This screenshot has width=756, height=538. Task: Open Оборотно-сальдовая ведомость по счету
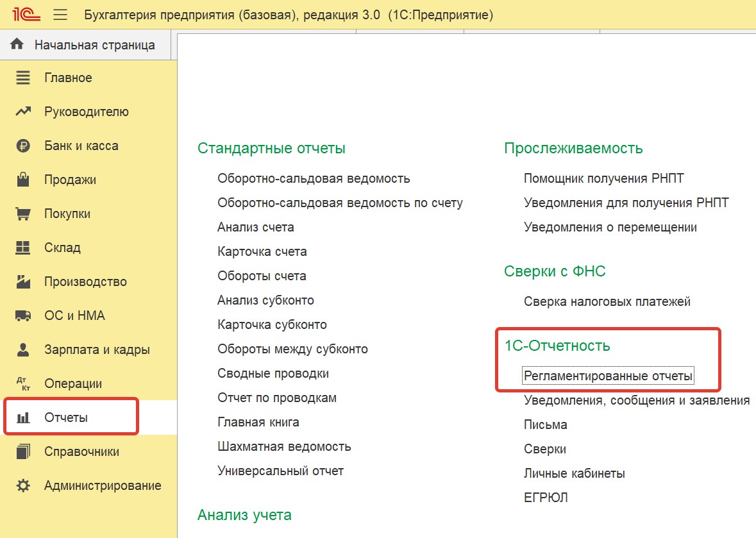[340, 203]
